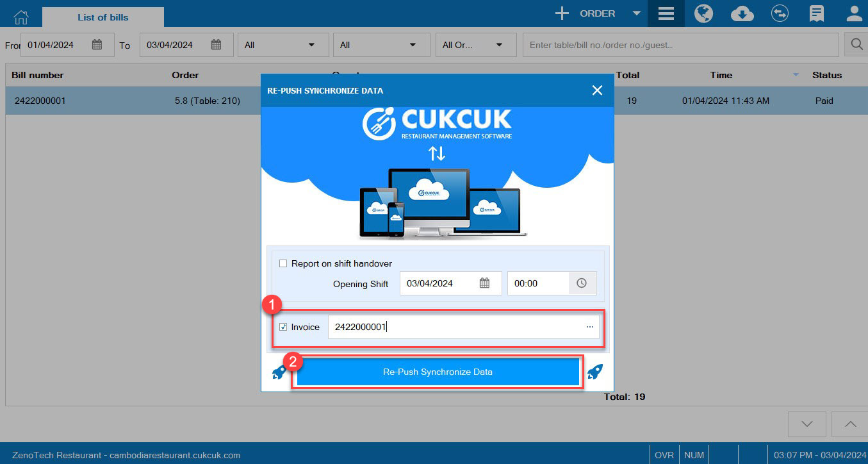
Task: Open the hamburger menu
Action: [x=666, y=13]
